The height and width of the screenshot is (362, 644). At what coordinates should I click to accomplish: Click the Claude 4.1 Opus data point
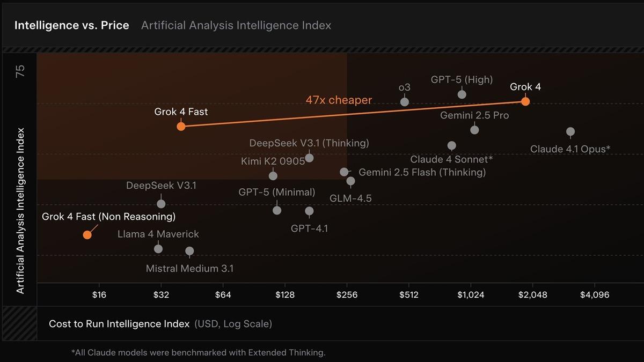coord(570,131)
